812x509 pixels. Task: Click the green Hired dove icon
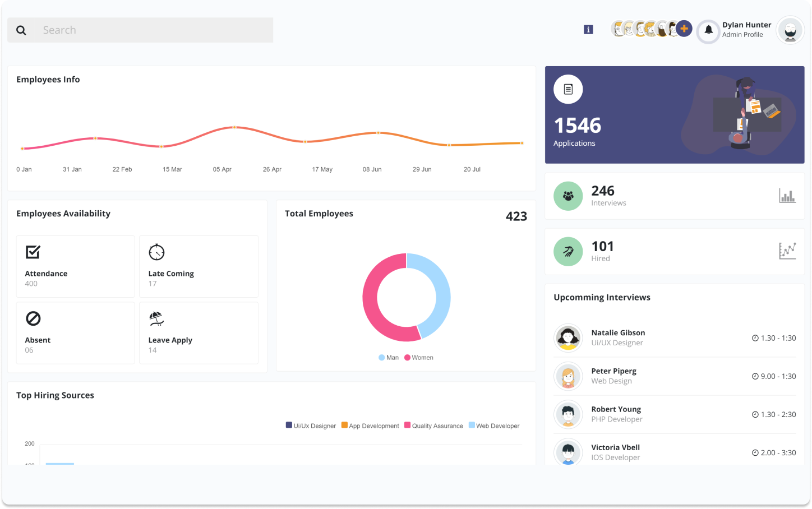pyautogui.click(x=568, y=251)
